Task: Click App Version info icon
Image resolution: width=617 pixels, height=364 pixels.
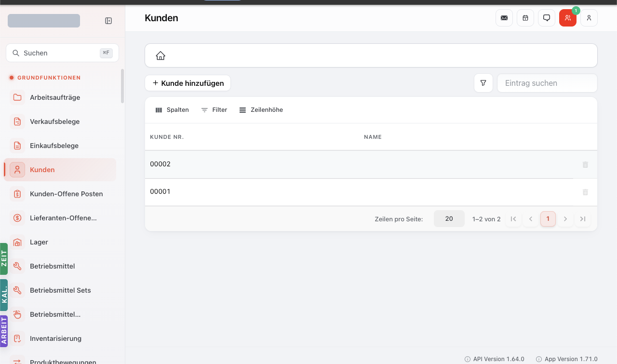Action: tap(539, 359)
